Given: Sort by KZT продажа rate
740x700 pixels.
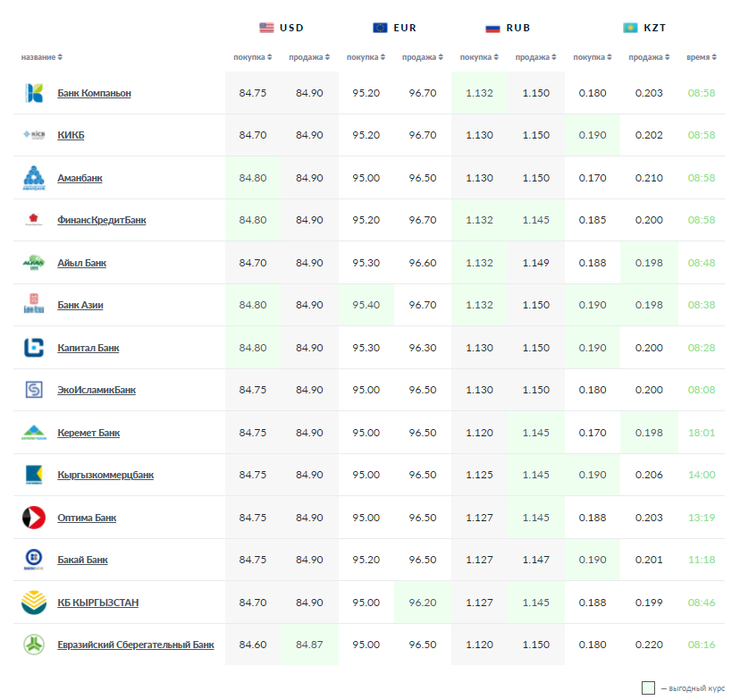Looking at the screenshot, I should click(x=649, y=57).
